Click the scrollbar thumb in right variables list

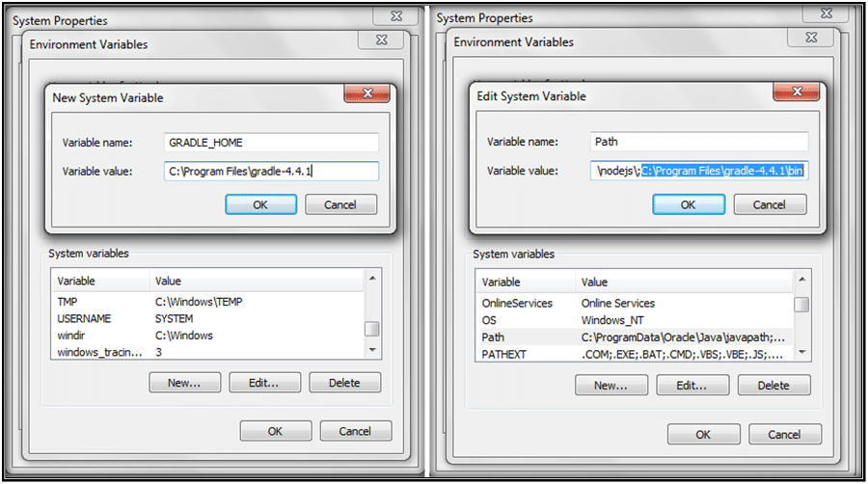point(802,305)
